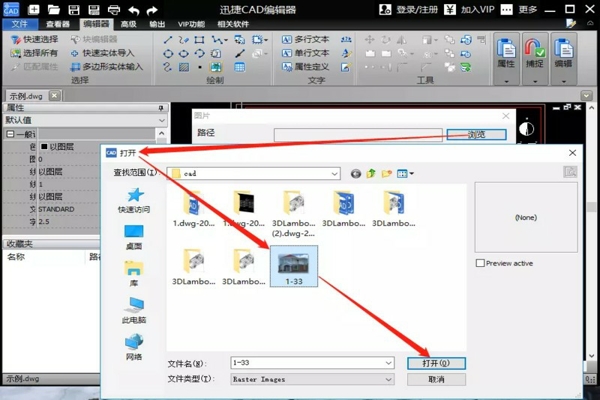Click the save icon in title bar
Viewport: 600px width, 400px height.
pos(73,10)
